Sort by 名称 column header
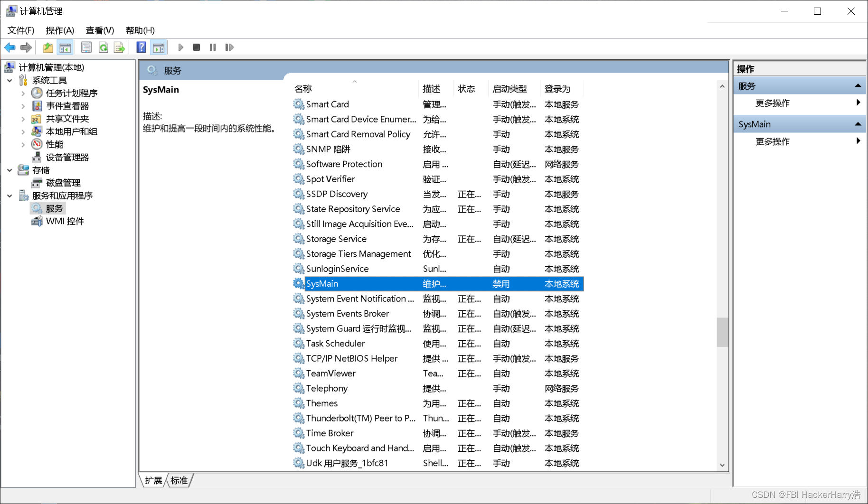 point(354,89)
